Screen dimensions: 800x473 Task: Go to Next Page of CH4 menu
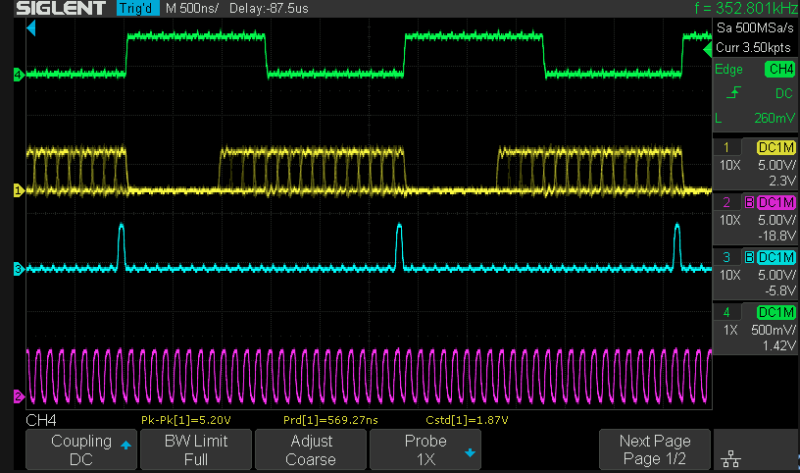point(655,450)
